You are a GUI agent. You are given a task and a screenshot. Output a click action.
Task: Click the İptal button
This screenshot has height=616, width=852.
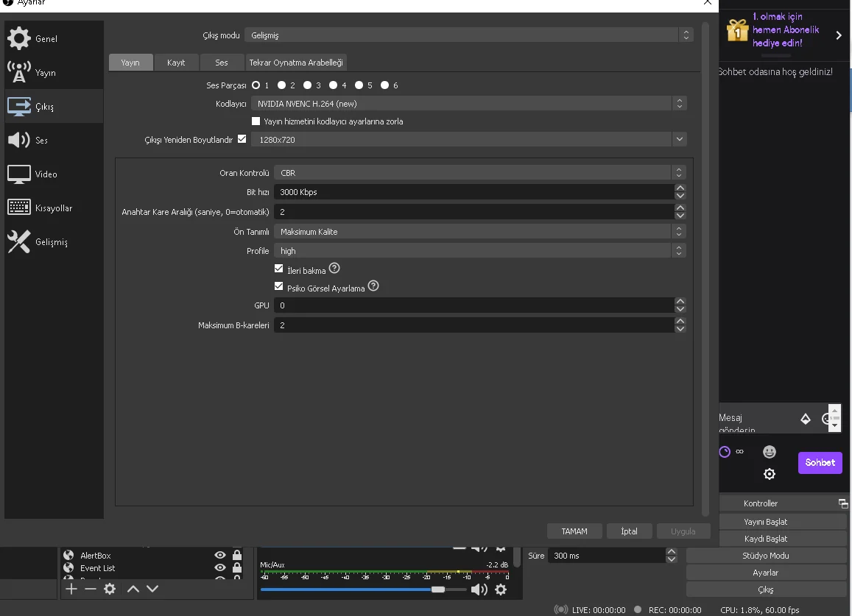coord(629,531)
